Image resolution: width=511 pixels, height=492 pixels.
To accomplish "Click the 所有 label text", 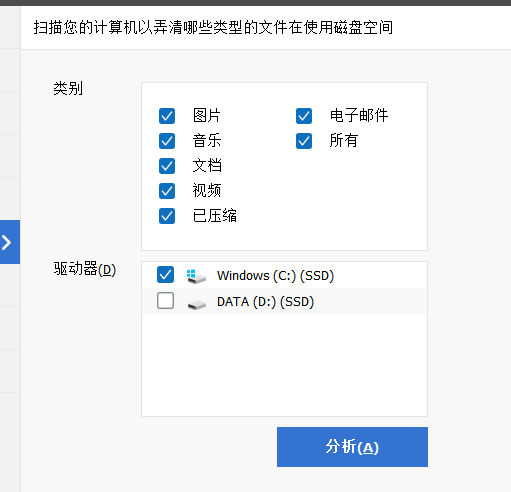I will click(x=344, y=140).
